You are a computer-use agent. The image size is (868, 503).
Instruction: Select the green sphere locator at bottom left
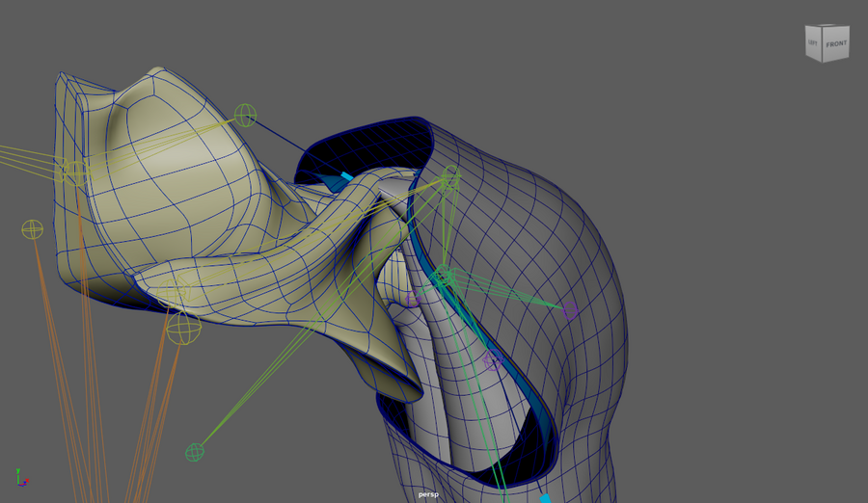click(195, 451)
